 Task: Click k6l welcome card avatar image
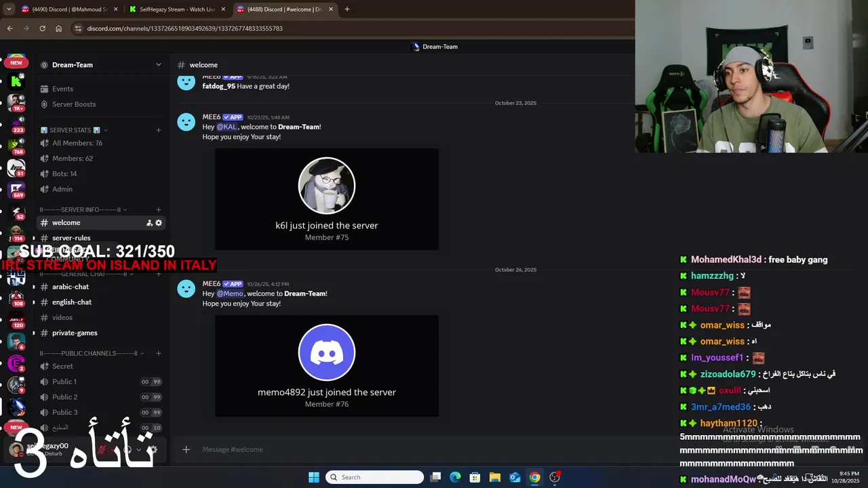click(x=327, y=186)
